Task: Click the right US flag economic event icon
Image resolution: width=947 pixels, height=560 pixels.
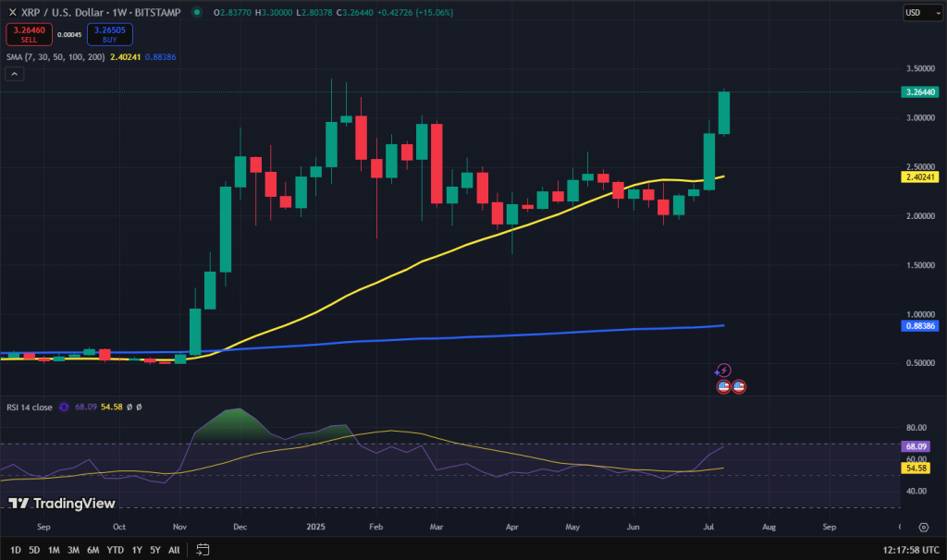Action: pos(739,387)
